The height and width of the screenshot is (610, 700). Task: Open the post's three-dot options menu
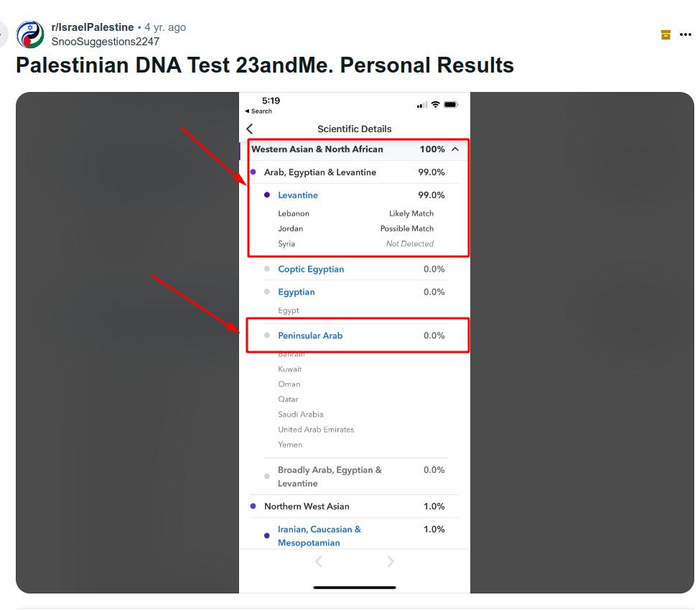(x=685, y=34)
